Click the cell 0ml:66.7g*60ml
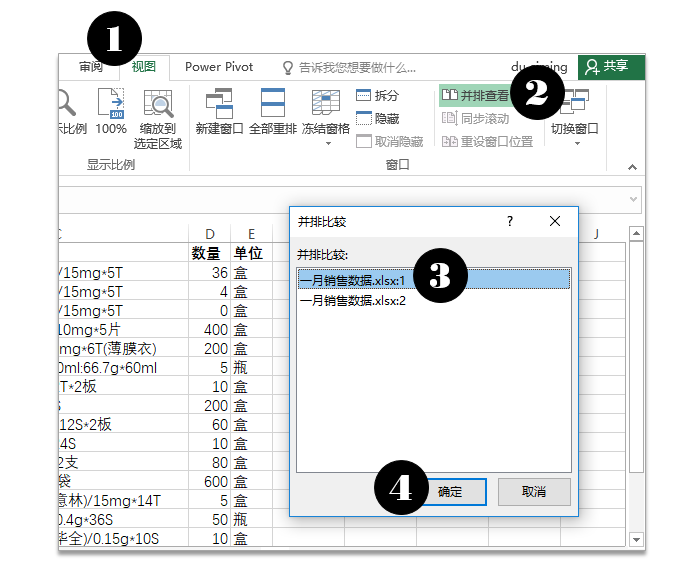The height and width of the screenshot is (574, 700). tap(123, 368)
